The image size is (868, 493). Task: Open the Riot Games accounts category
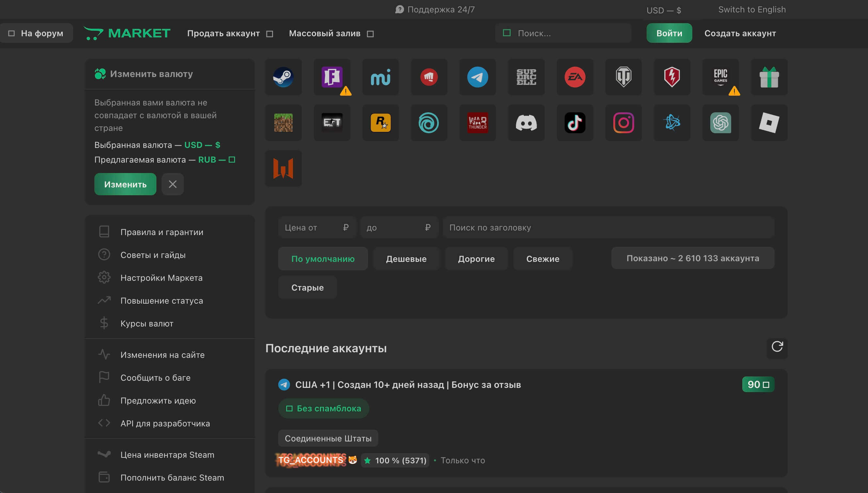429,77
